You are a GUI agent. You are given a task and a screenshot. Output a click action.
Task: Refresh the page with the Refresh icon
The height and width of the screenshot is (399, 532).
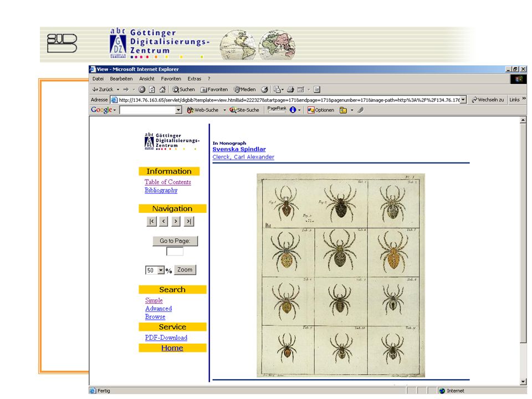coord(152,90)
